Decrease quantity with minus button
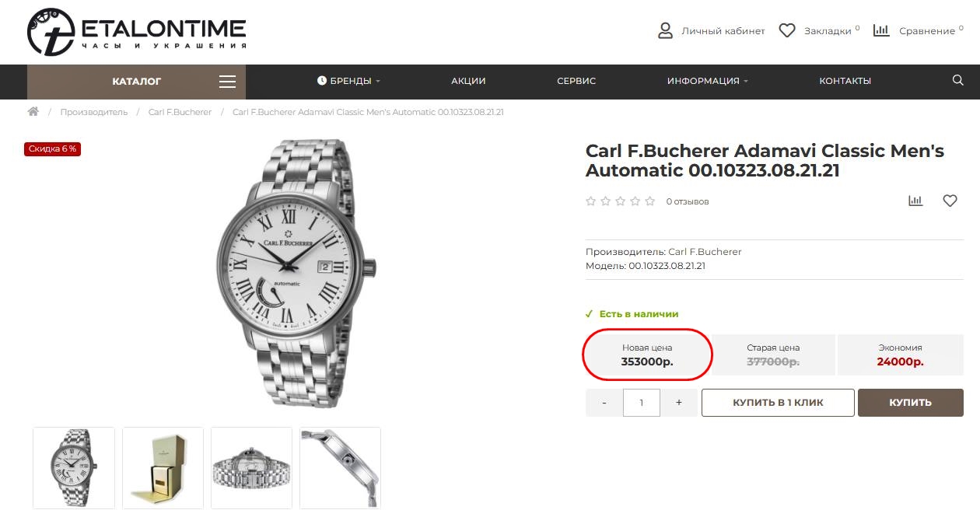The image size is (980, 531). (604, 403)
